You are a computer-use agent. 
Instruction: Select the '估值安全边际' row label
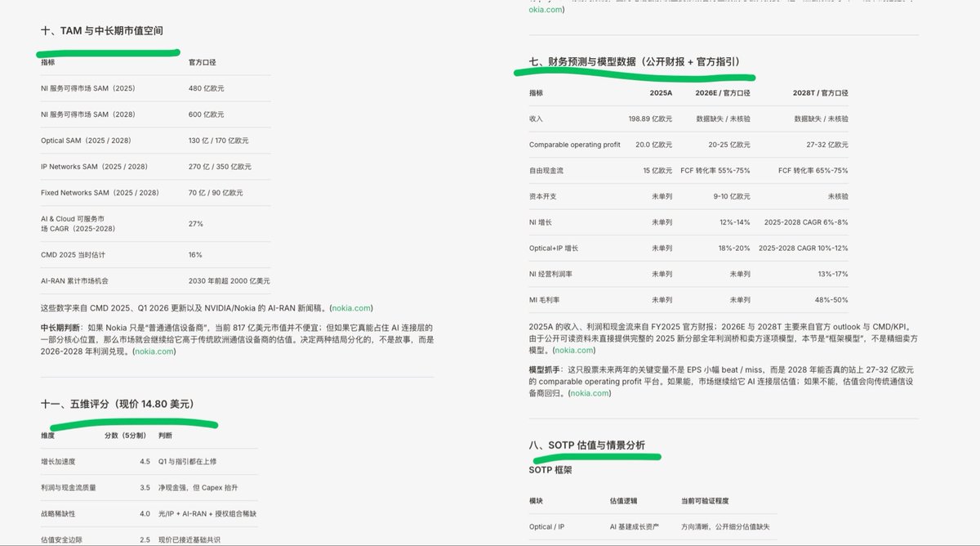[61, 539]
